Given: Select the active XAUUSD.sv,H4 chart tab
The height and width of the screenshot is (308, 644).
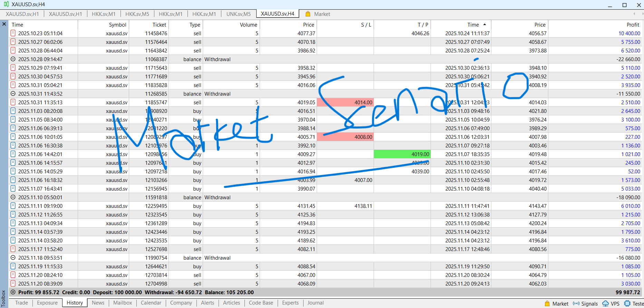Looking at the screenshot, I should coord(278,14).
